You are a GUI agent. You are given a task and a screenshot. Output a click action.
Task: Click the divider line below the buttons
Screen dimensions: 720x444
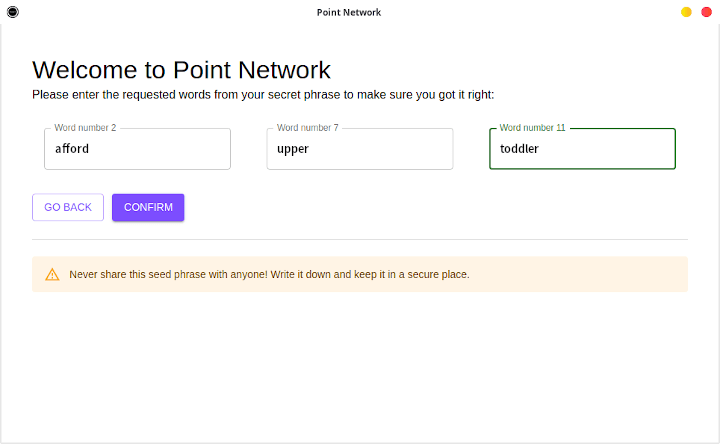click(x=360, y=240)
